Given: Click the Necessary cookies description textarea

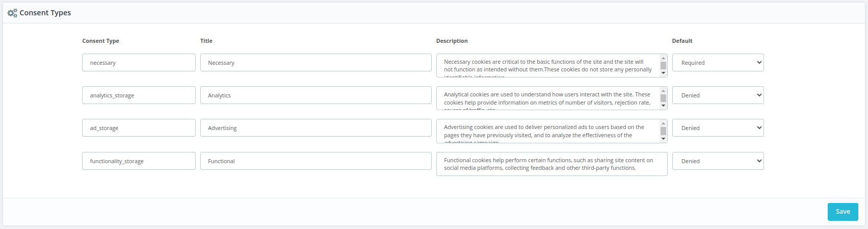Looking at the screenshot, I should (x=548, y=66).
